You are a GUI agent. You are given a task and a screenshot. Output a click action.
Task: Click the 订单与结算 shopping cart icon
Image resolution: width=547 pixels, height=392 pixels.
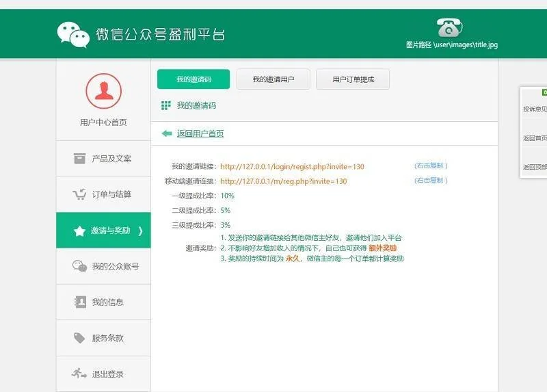[79, 194]
